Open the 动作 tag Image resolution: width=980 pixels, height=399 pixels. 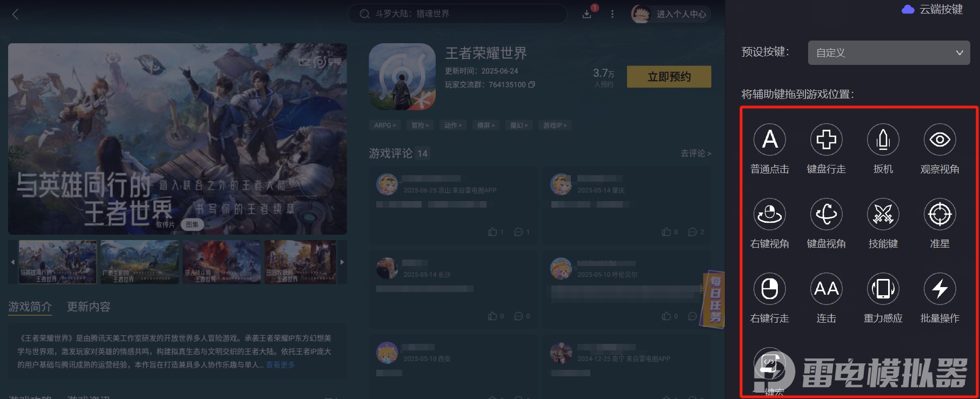pyautogui.click(x=453, y=125)
